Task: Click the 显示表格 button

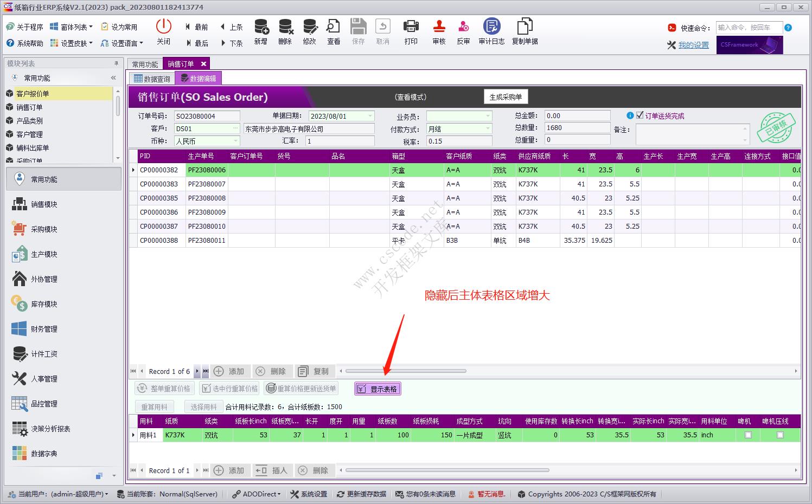Action: click(378, 389)
